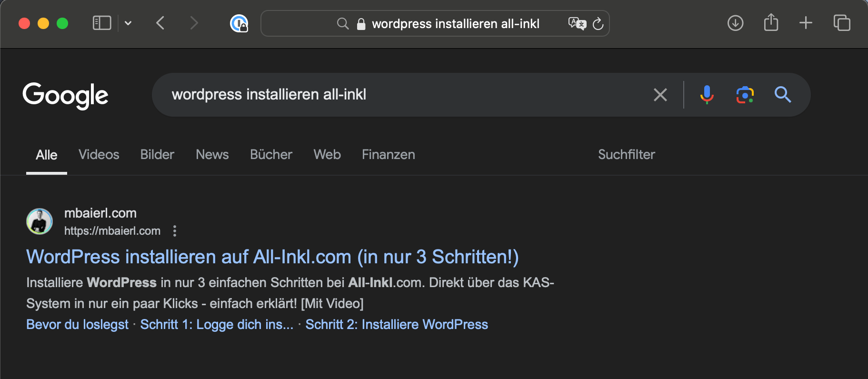The image size is (868, 379).
Task: Search by image with Google Lens
Action: [x=745, y=95]
